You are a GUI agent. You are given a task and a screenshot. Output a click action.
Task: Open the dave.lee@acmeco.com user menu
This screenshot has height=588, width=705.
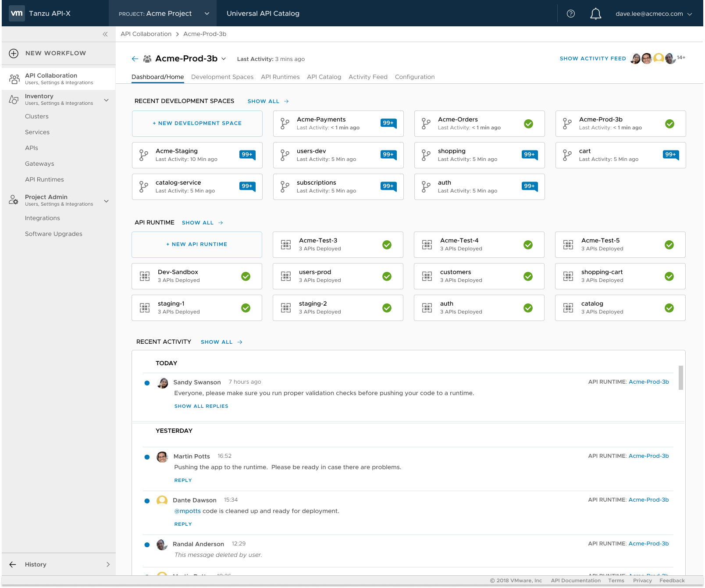654,14
